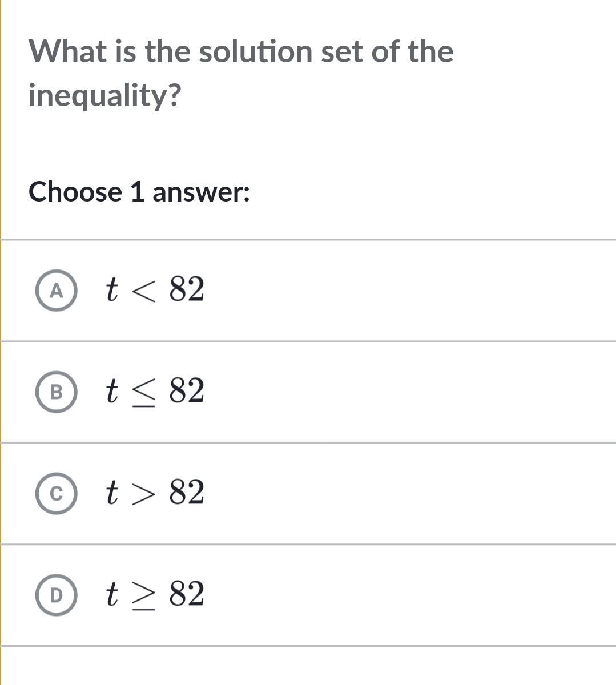This screenshot has width=616, height=685.
Task: Click the word "inequality?" in the question
Action: (104, 95)
